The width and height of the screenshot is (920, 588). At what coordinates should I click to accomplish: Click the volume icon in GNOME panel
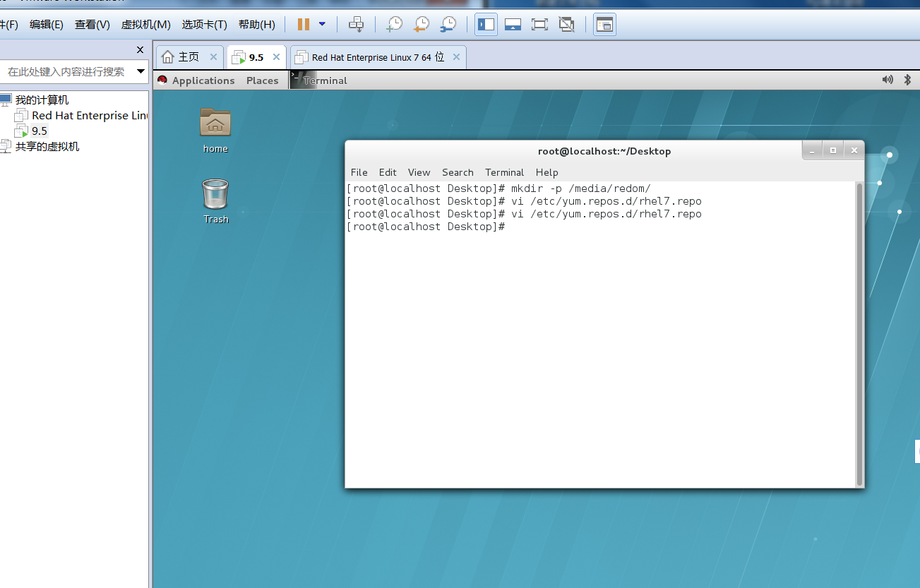[x=888, y=80]
